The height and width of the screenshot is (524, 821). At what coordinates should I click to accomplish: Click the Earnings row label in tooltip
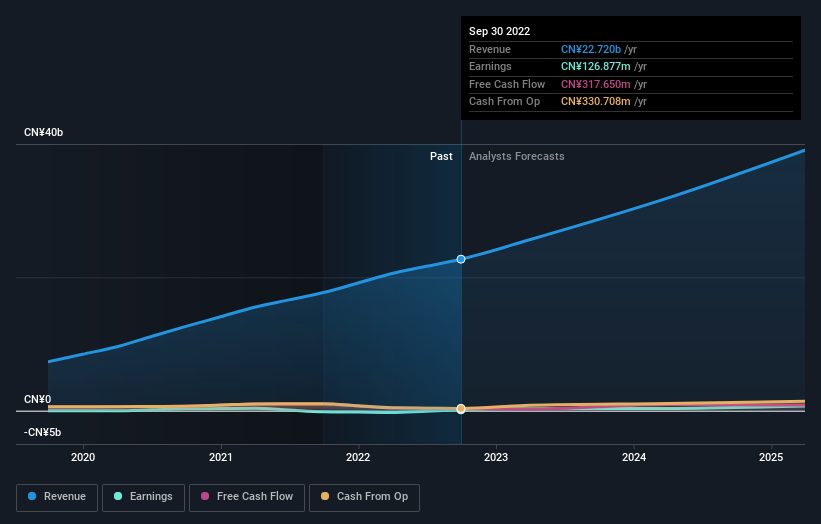click(491, 66)
